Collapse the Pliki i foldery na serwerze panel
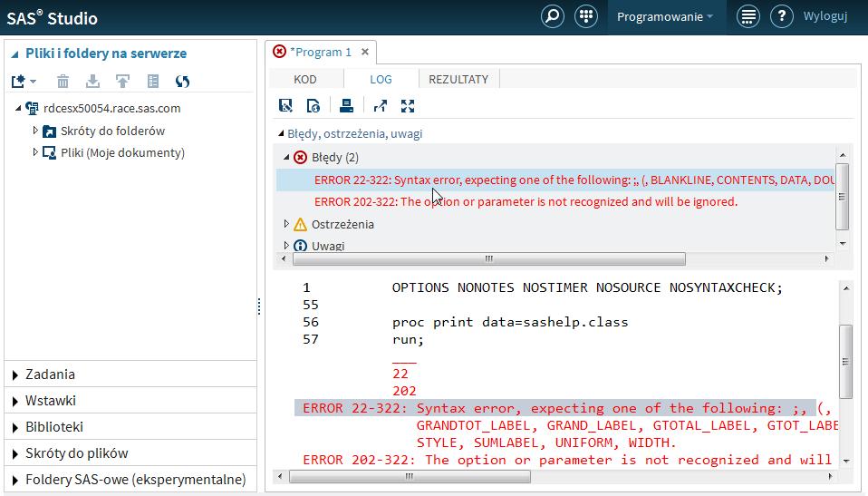This screenshot has height=496, width=868. coord(14,53)
